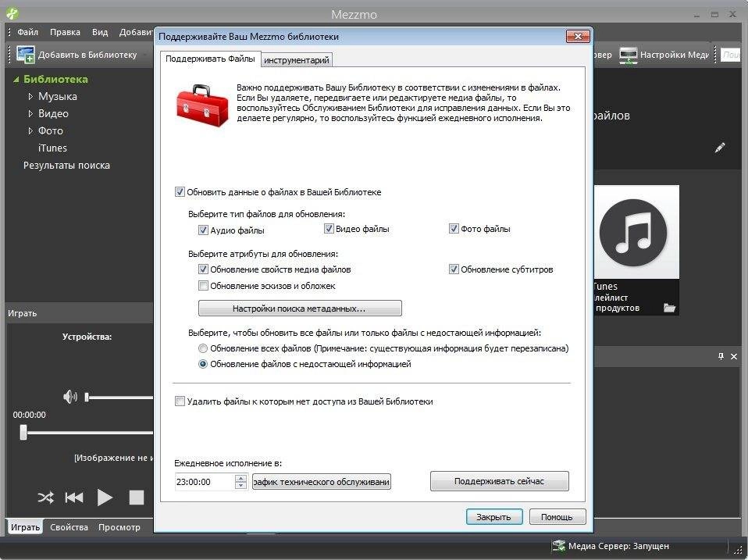Select Результаты поиска tree item
This screenshot has width=748, height=560.
[67, 165]
